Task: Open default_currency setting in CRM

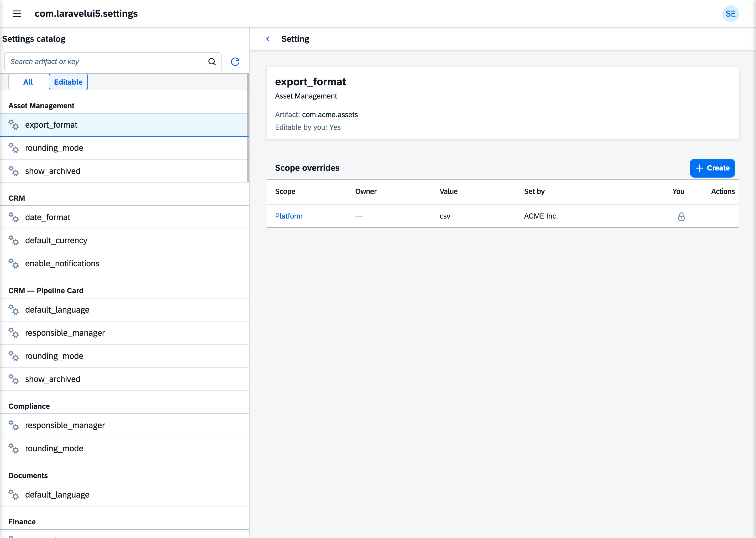Action: (124, 241)
